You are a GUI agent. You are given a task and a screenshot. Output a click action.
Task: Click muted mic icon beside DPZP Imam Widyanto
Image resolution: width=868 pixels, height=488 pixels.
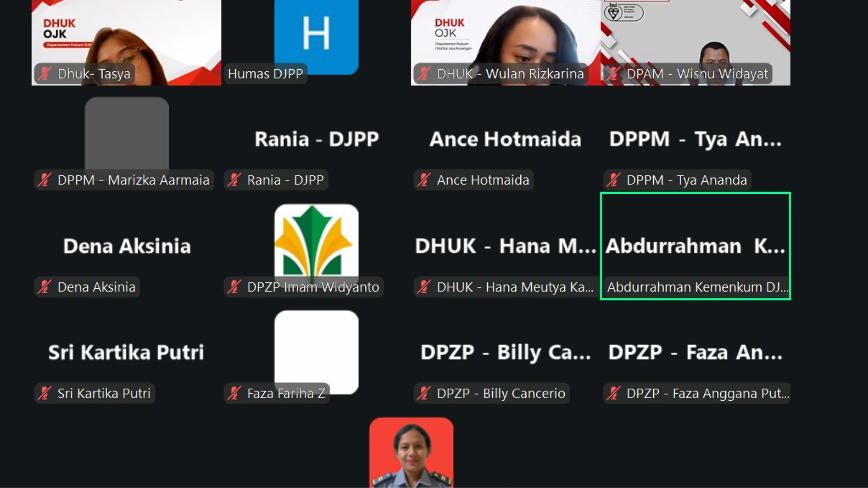pos(234,287)
